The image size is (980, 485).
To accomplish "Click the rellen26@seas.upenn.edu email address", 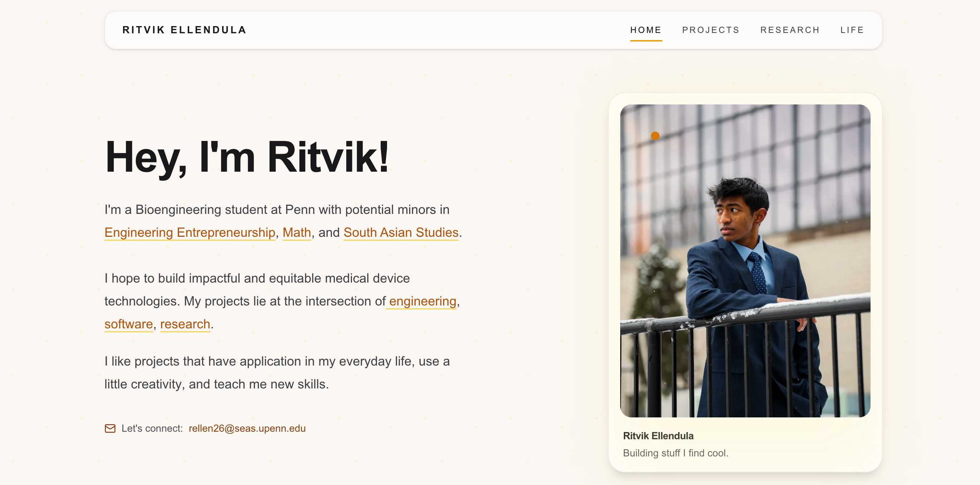I will tap(247, 428).
